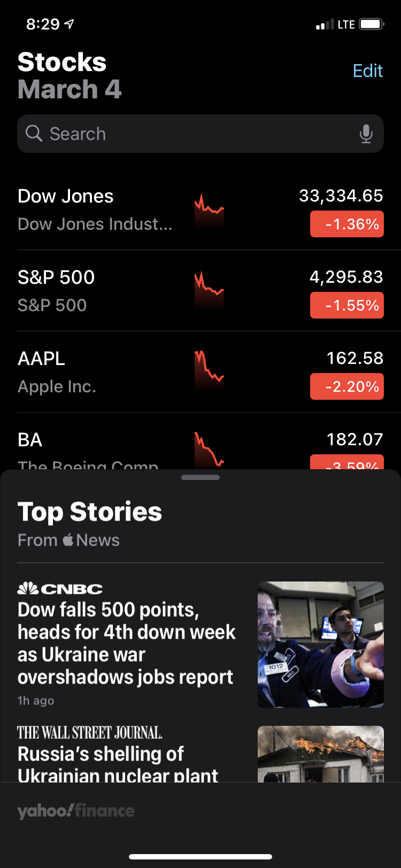Open the Dow falls 500 points story
401x868 pixels.
(126, 644)
